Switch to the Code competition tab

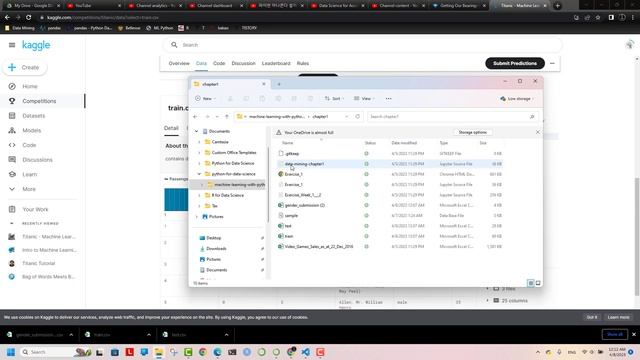219,63
